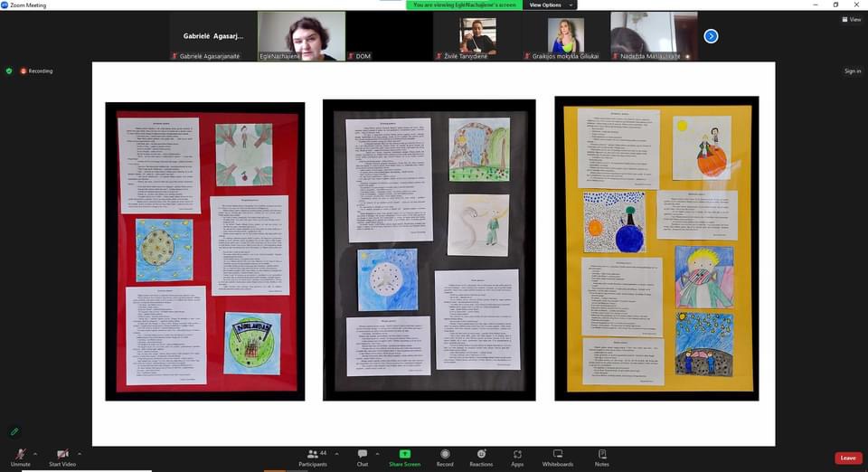Open Whiteboards
This screenshot has height=472, width=868.
tap(558, 458)
